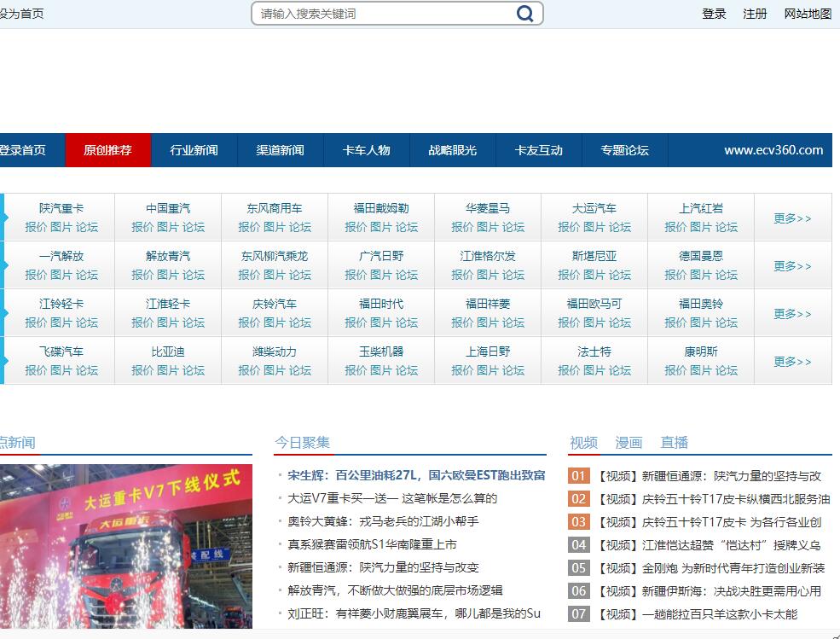Open the 陕汽重卡 brand link
Image resolution: width=840 pixels, height=639 pixels.
(61, 208)
